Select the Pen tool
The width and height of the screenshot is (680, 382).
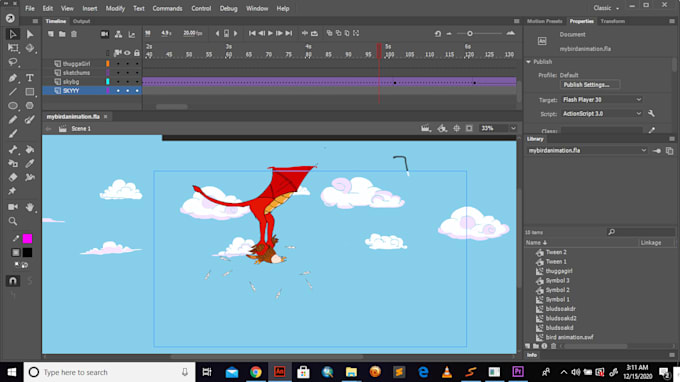point(13,78)
